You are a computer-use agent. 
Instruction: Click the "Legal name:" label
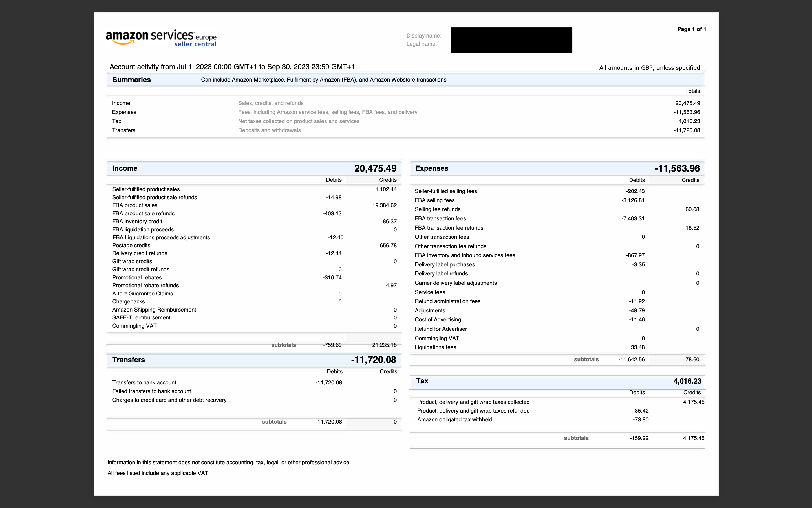[422, 44]
